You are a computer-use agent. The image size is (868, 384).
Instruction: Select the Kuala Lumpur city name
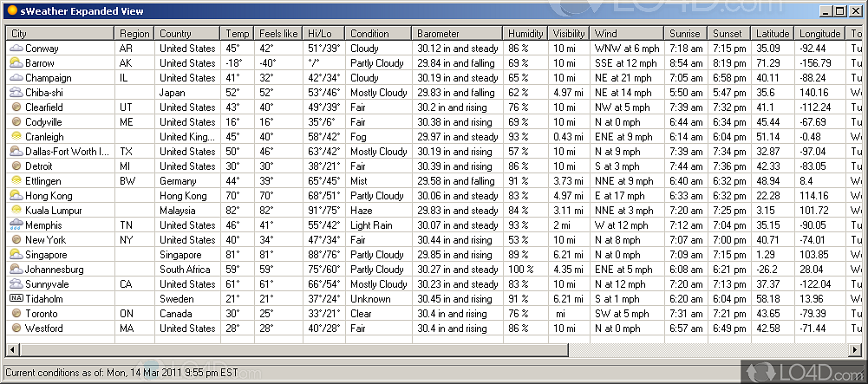point(54,211)
